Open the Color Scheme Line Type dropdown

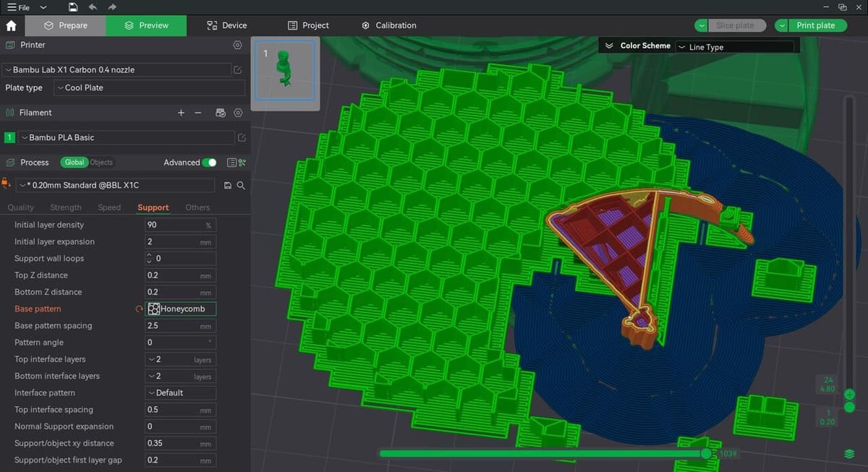(734, 47)
